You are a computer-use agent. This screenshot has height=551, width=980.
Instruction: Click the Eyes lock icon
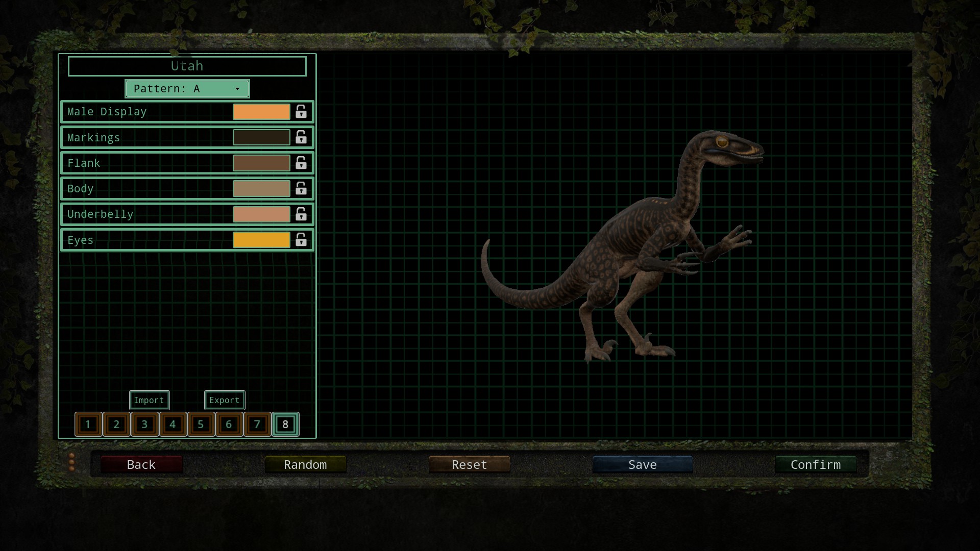[x=301, y=240]
